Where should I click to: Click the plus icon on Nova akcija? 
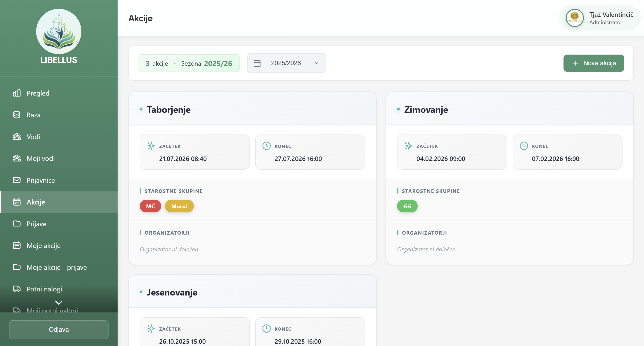point(575,63)
